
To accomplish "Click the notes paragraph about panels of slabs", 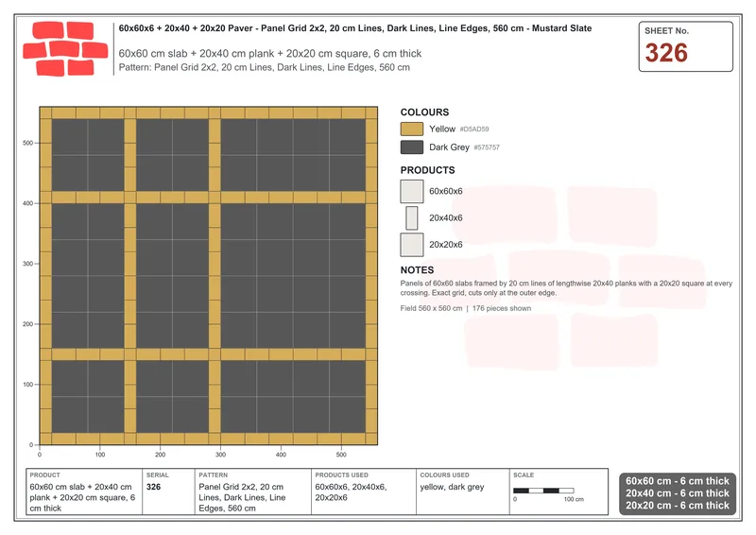I will (x=566, y=288).
